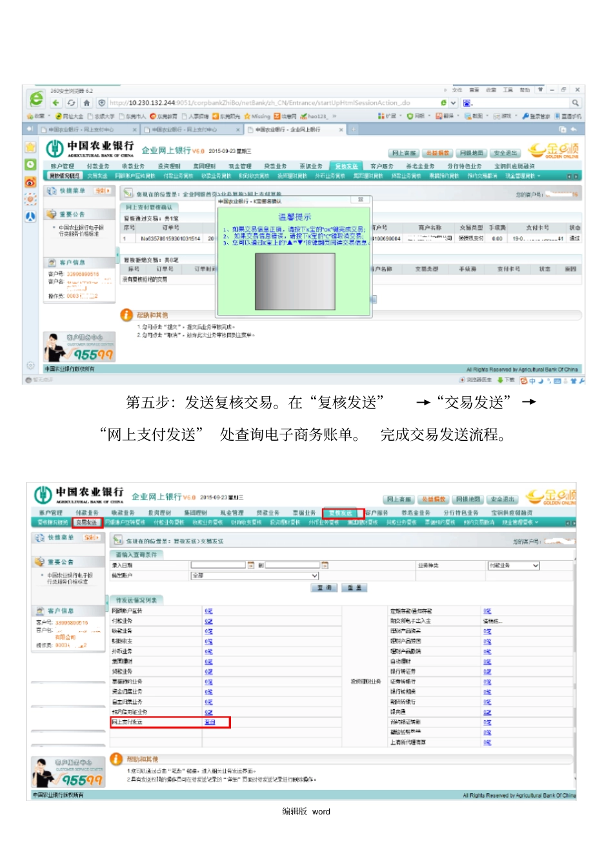This screenshot has width=613, height=868.
Task: Click the 待发送情况列表 section tab
Action: coord(136,600)
